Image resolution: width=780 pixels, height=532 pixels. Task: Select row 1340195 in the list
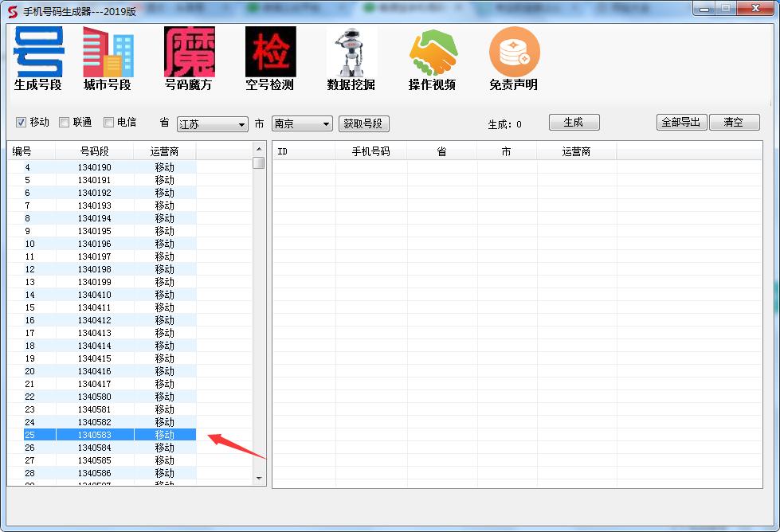(x=102, y=231)
